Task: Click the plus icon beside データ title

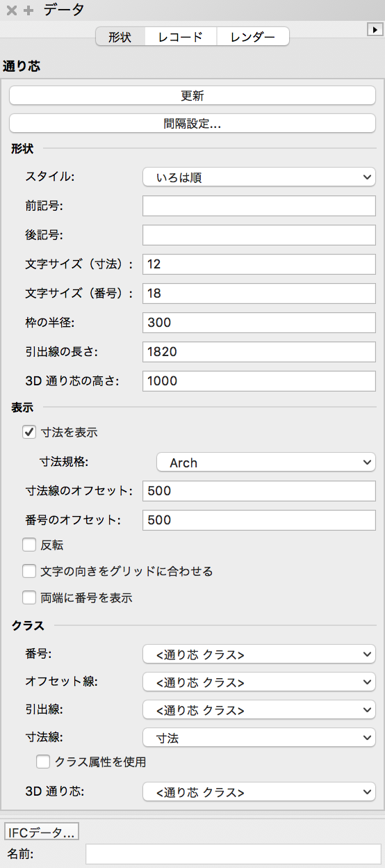Action: 28,10
